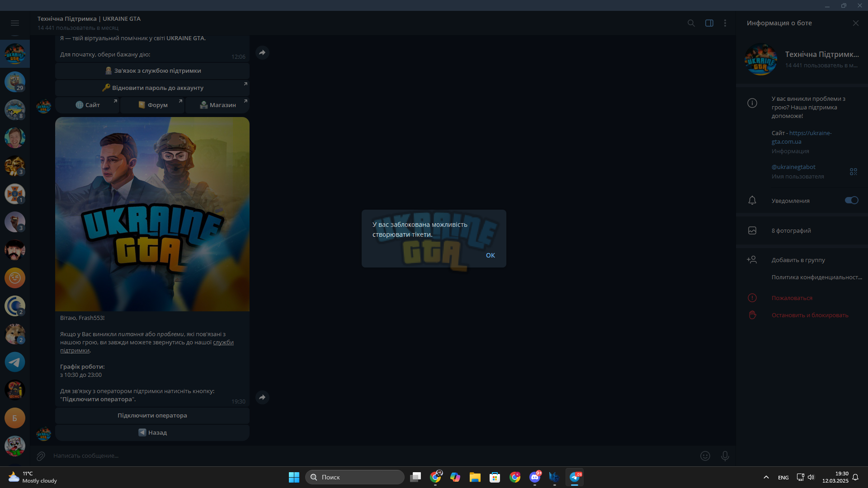
Task: Search within the chat
Action: pyautogui.click(x=691, y=23)
